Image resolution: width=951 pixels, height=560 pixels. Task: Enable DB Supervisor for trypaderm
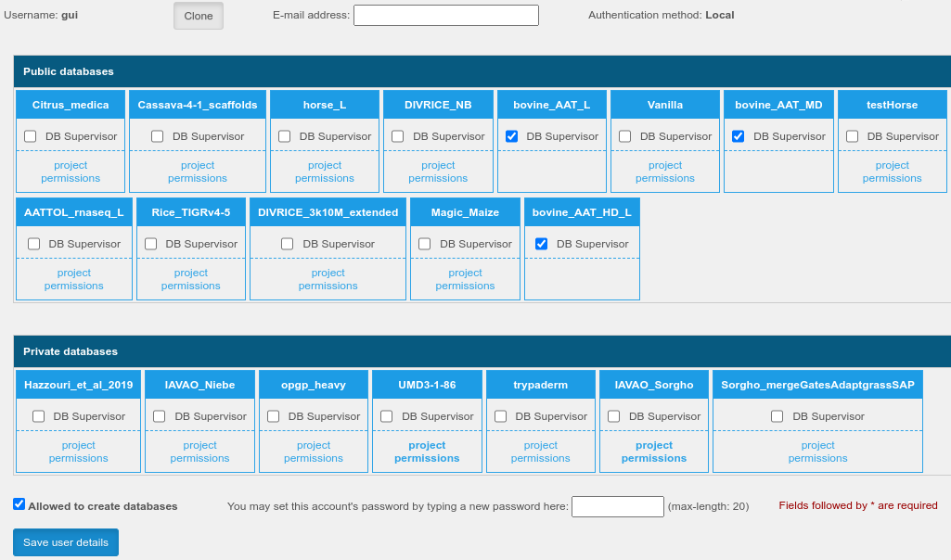(x=501, y=416)
